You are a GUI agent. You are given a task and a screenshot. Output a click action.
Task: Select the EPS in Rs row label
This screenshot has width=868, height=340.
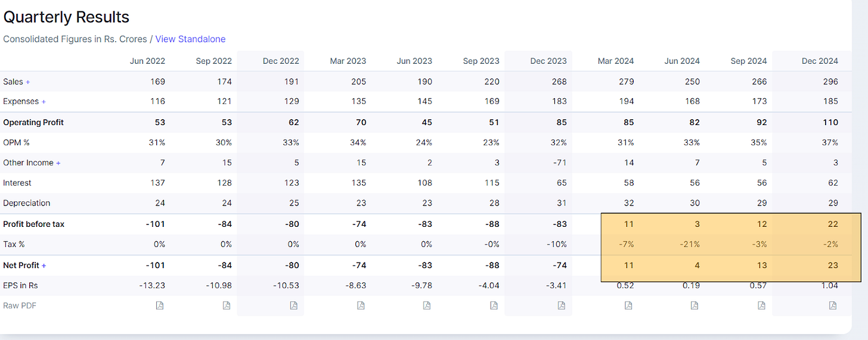pyautogui.click(x=20, y=285)
